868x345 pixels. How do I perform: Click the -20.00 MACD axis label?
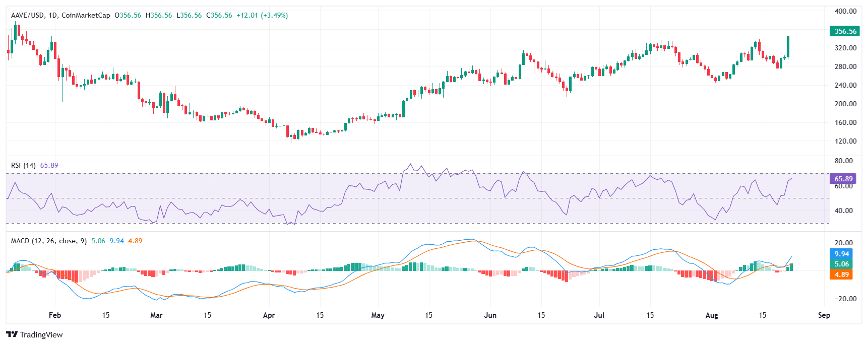844,299
